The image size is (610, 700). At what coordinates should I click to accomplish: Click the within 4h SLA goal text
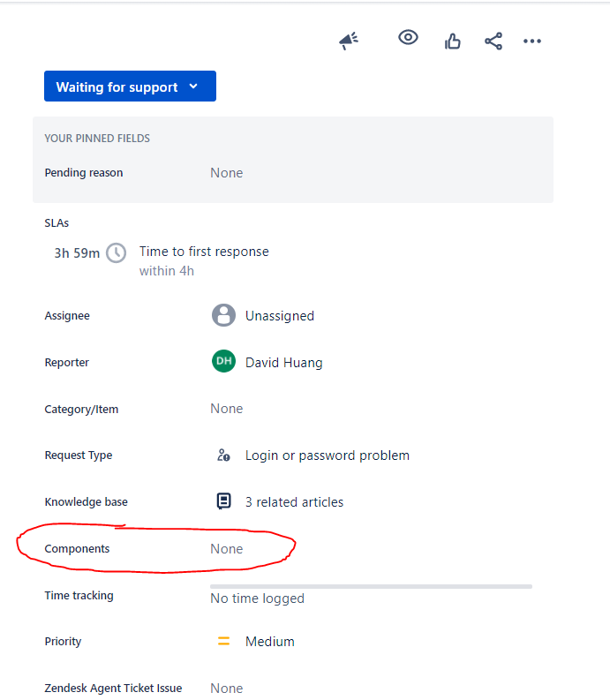tap(167, 271)
